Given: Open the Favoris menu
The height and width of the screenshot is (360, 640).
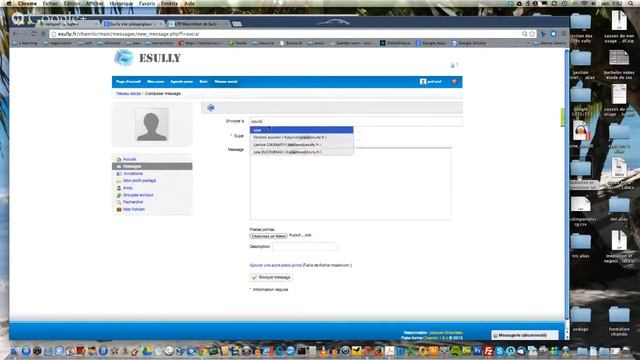Looking at the screenshot, I should [147, 3].
